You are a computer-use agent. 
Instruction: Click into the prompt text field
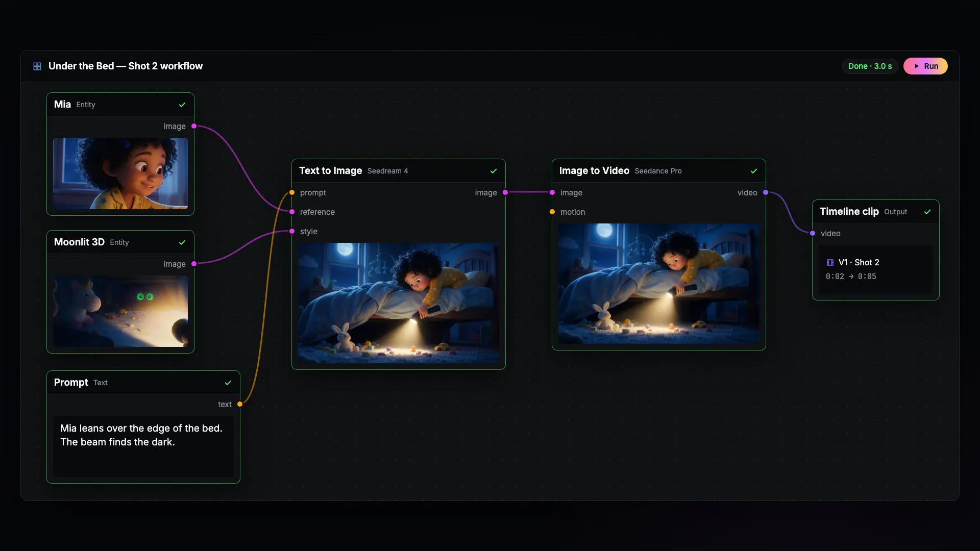(x=143, y=446)
